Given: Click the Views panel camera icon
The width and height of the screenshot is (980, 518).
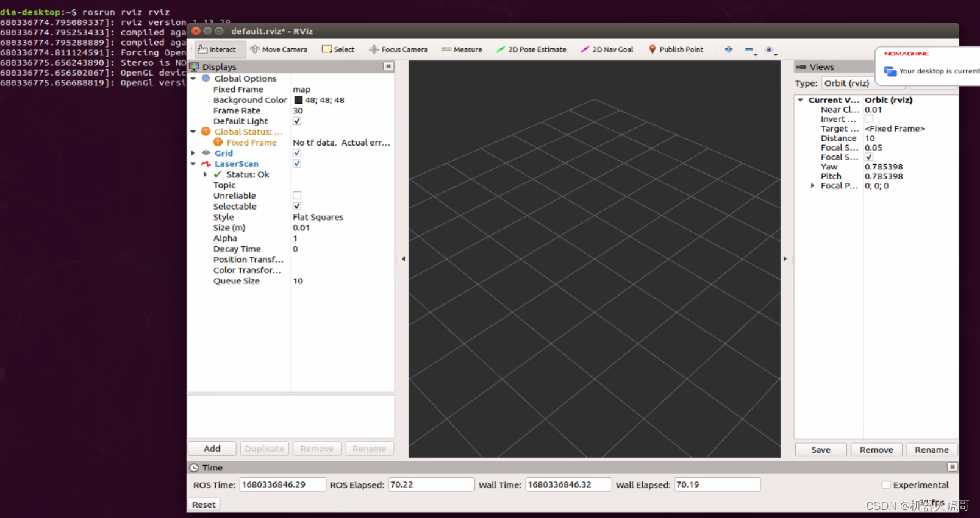Looking at the screenshot, I should coord(801,67).
